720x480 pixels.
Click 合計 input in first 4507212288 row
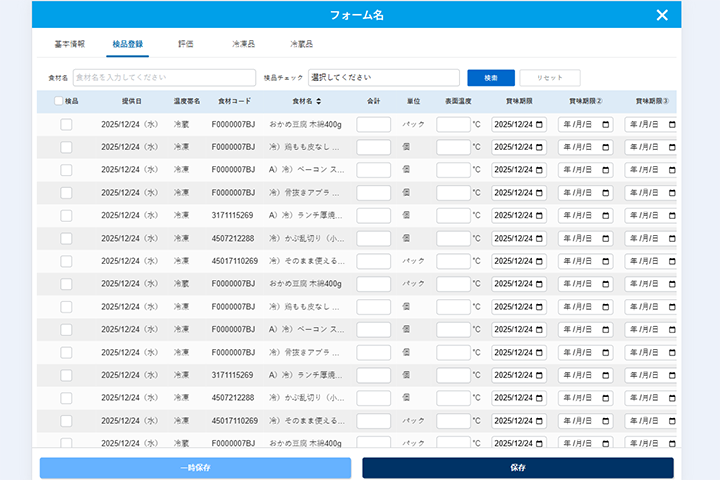pyautogui.click(x=374, y=238)
